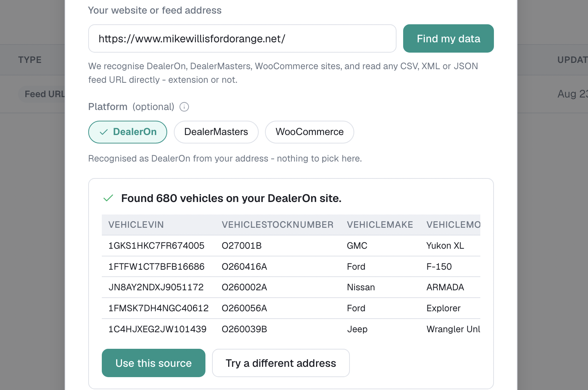Click Use this source button
588x390 pixels.
(154, 363)
